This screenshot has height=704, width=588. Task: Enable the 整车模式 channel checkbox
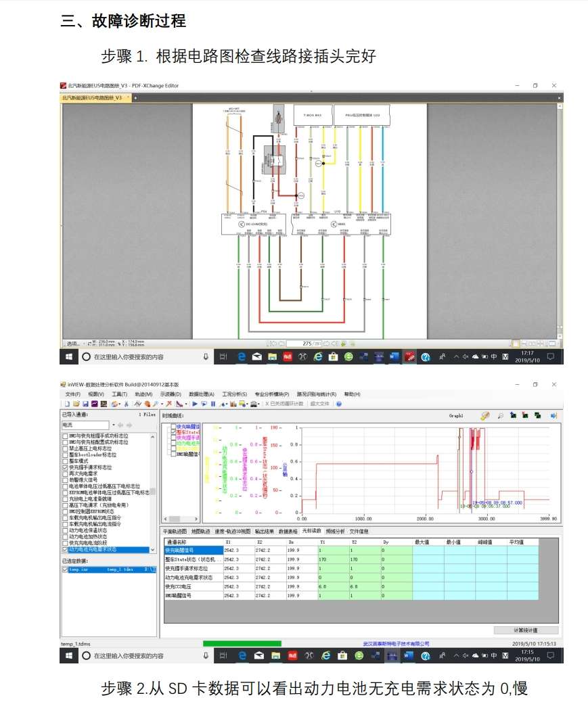[65, 461]
